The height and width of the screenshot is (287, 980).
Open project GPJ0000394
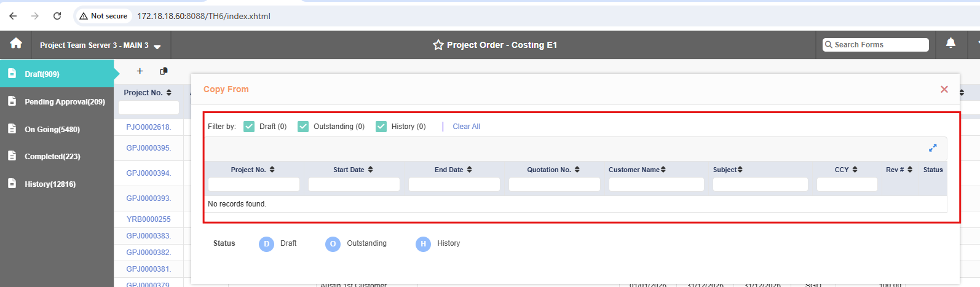pos(149,173)
